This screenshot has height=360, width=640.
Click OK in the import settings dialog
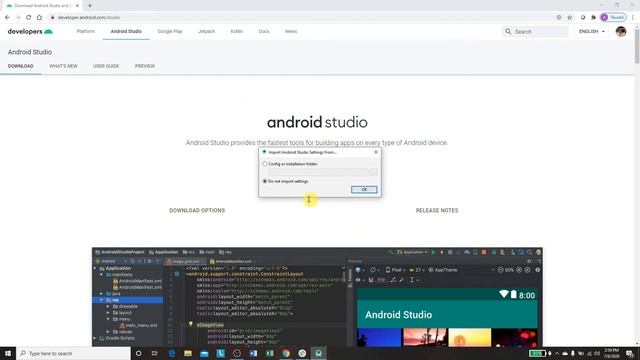click(364, 189)
